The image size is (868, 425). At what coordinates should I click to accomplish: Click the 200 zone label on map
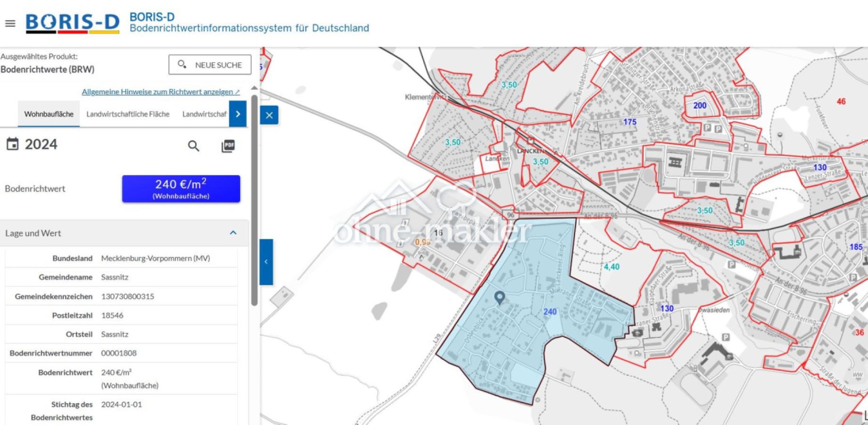point(700,105)
